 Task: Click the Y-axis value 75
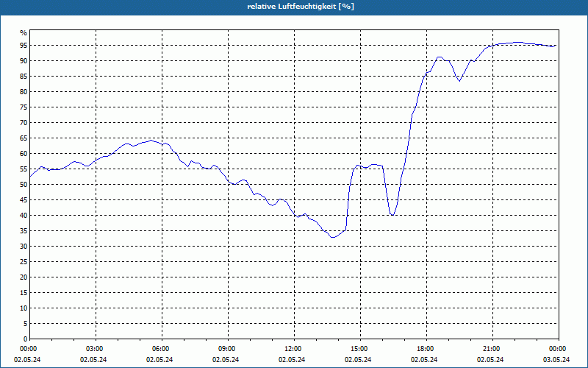pos(24,107)
